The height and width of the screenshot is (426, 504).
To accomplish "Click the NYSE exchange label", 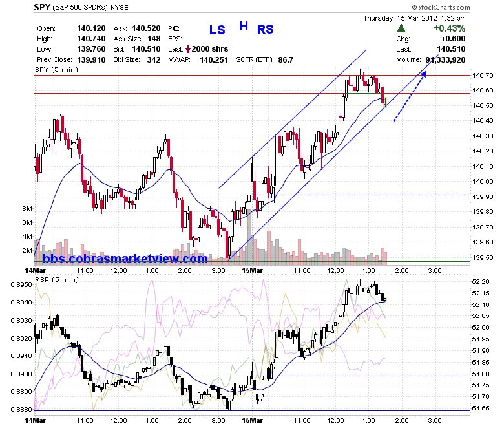I will click(120, 7).
